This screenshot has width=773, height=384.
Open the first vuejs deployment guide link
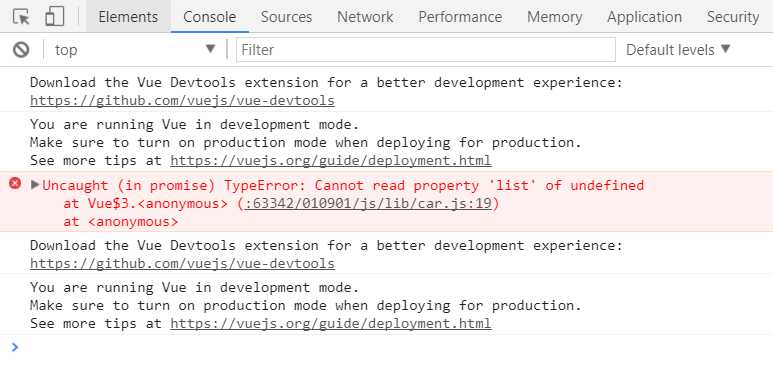pyautogui.click(x=331, y=161)
